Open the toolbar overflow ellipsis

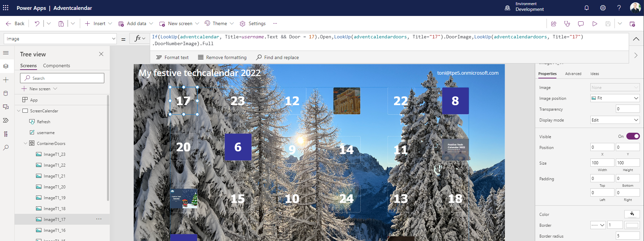(275, 23)
